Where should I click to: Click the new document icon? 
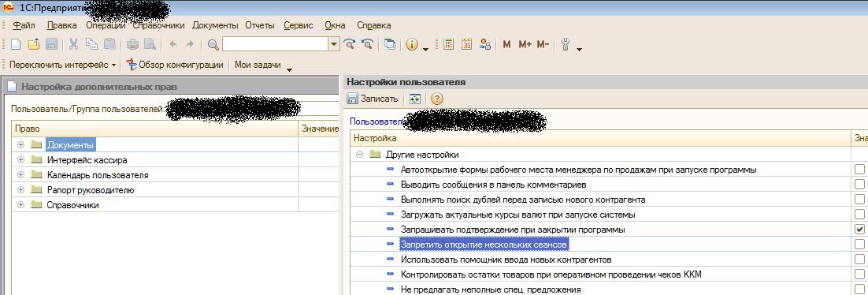[x=16, y=45]
